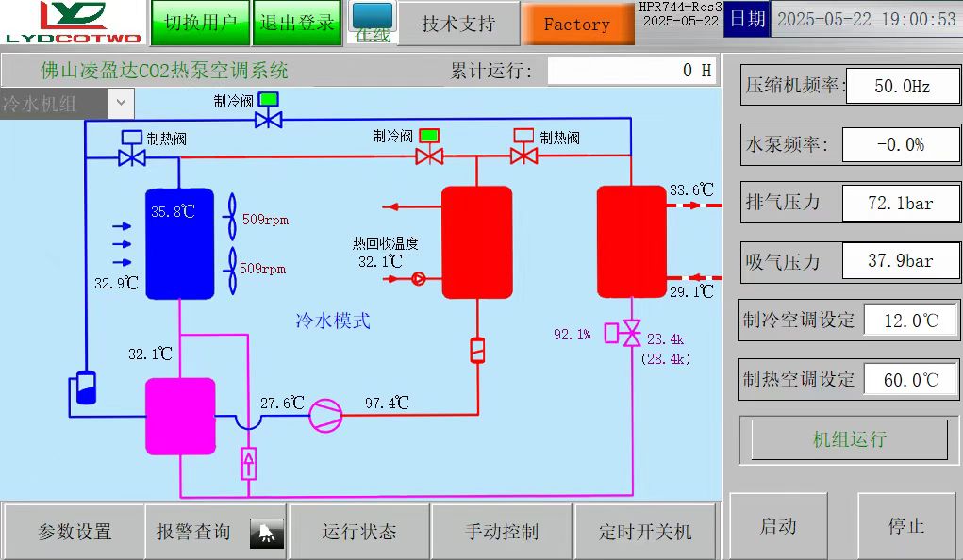Stop the unit with 停止
963x560 pixels.
click(x=906, y=526)
